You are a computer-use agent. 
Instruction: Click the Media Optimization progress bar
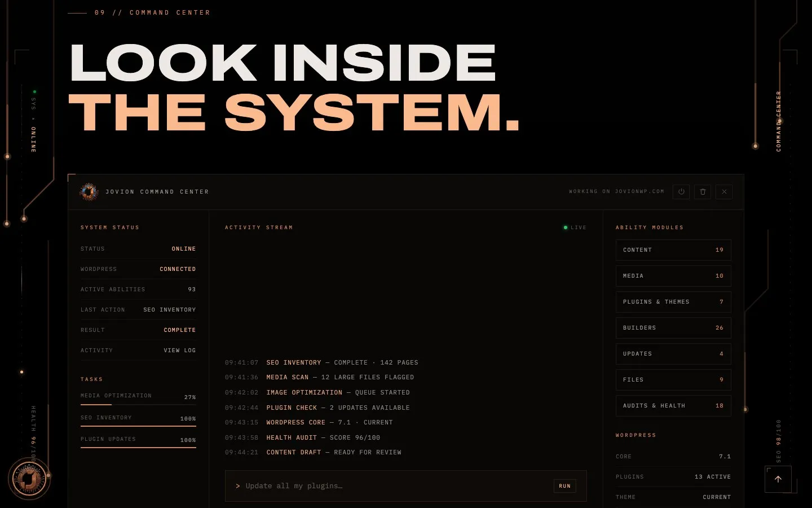(138, 405)
